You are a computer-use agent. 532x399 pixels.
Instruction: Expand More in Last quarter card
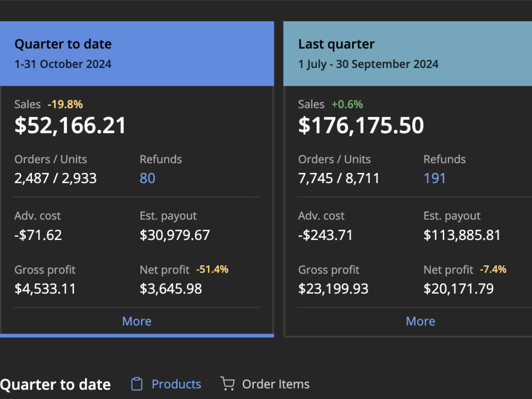[x=420, y=321]
